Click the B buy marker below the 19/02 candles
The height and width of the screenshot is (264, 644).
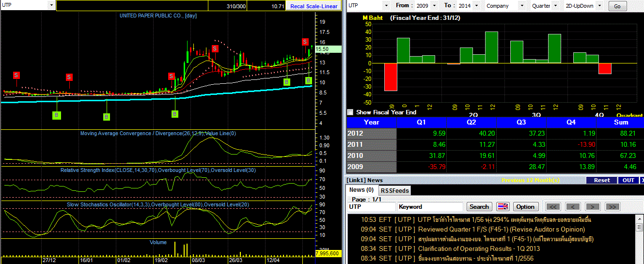click(175, 114)
